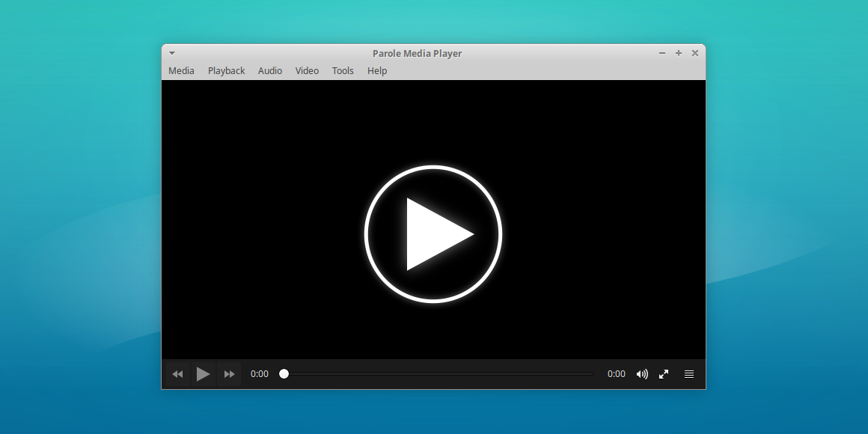Show the playlist using the list icon
Screen dimensions: 868x434
(689, 374)
